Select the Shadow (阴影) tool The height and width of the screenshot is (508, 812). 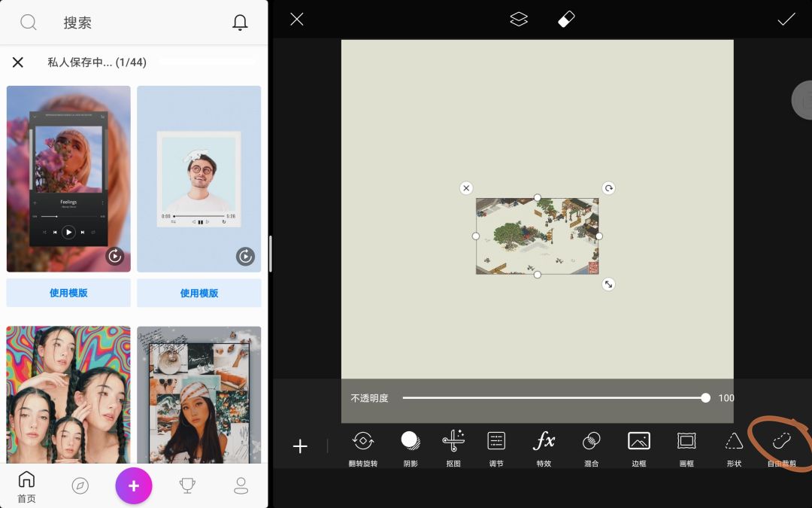pyautogui.click(x=411, y=446)
